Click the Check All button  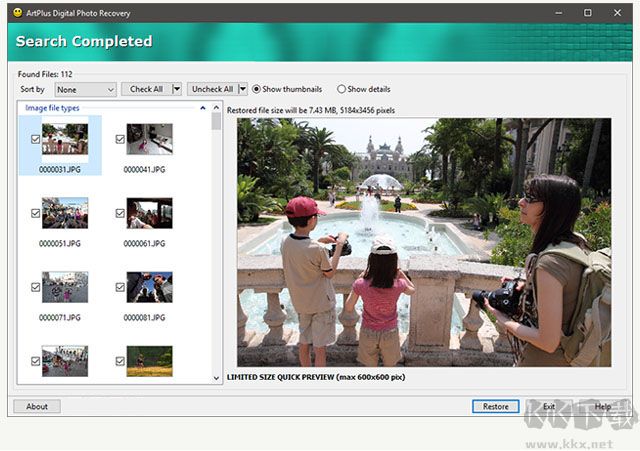146,89
